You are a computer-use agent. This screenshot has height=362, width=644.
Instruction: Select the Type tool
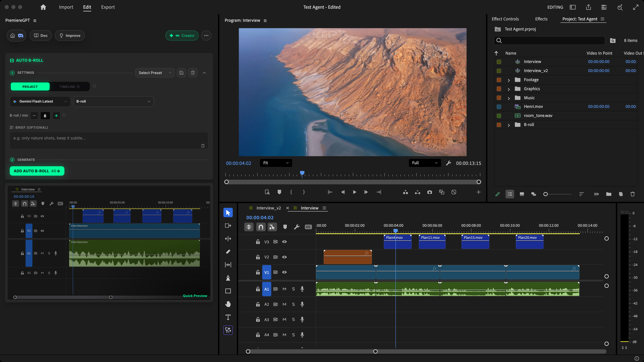228,317
